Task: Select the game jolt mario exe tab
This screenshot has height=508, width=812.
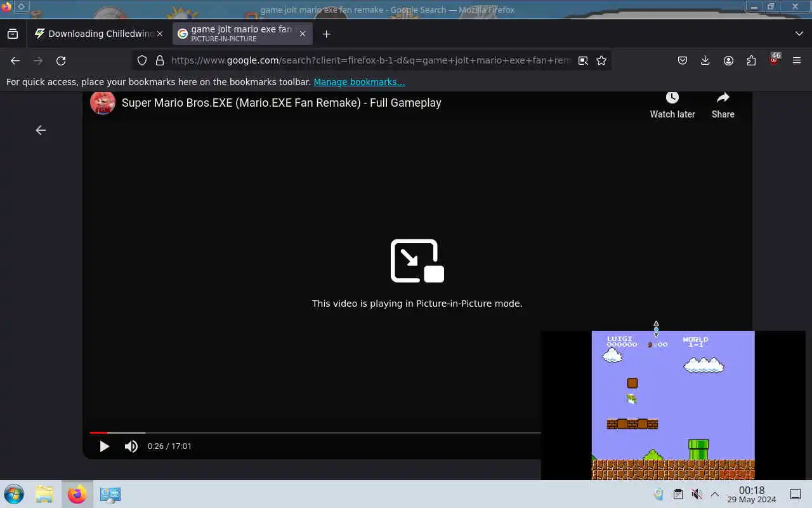Action: click(242, 34)
